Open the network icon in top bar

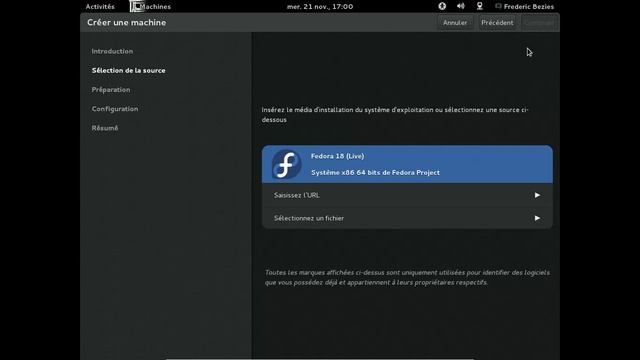pyautogui.click(x=480, y=6)
